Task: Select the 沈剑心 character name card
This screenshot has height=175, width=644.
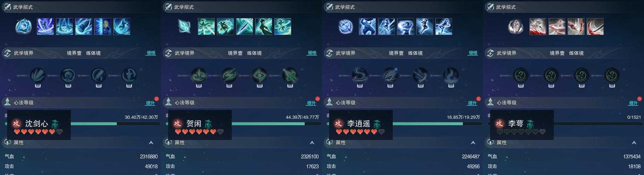Action: pyautogui.click(x=39, y=125)
